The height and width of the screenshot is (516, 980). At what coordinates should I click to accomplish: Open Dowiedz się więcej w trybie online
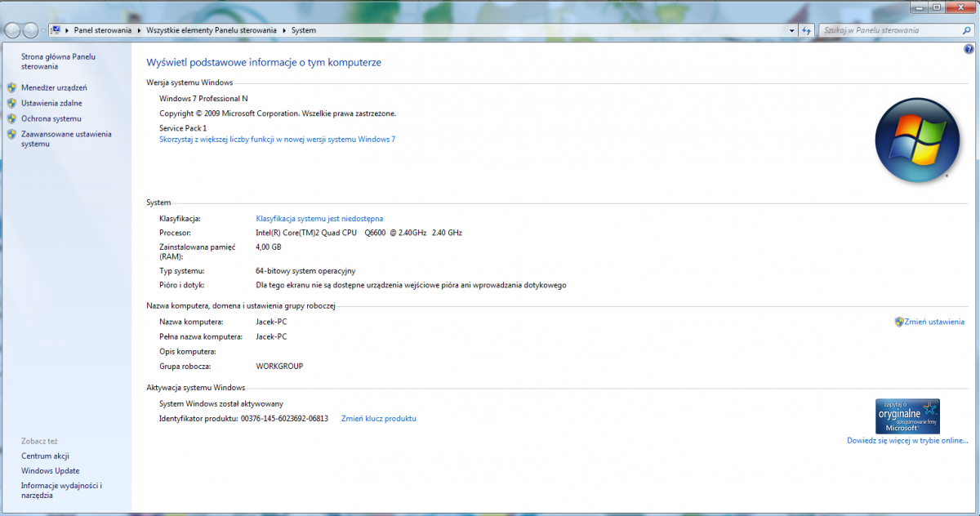907,441
